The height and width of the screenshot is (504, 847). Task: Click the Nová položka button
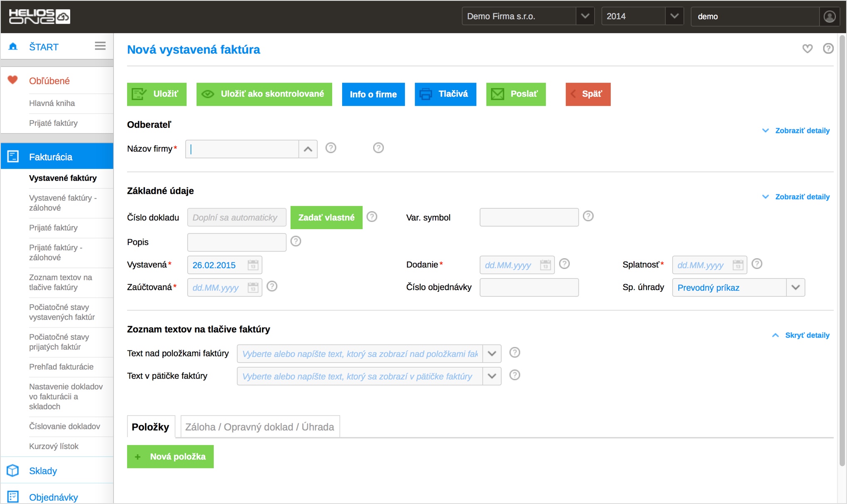pos(170,457)
